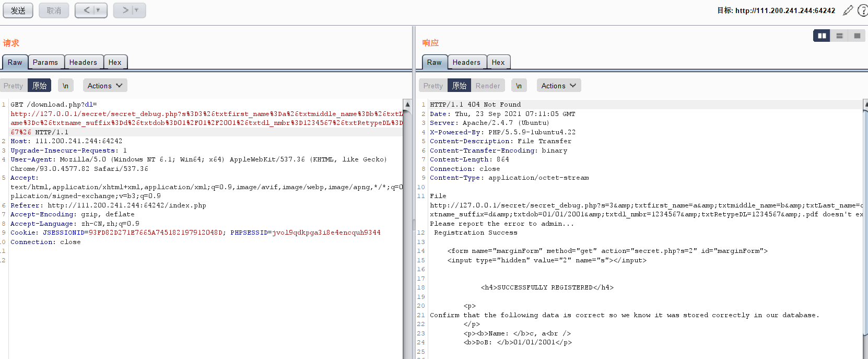The height and width of the screenshot is (359, 868).
Task: Click 'Accept-Encoding: gzip, deflate' line
Action: 73,214
